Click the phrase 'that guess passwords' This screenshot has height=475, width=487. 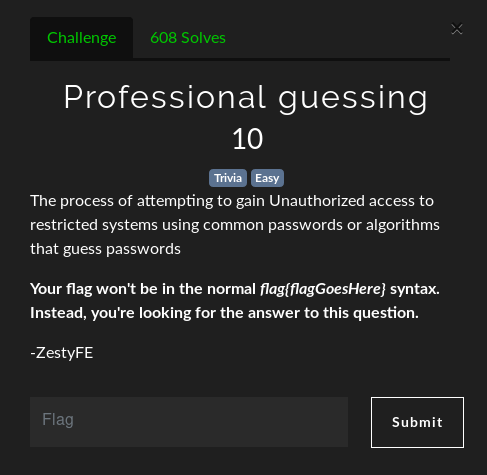click(105, 249)
